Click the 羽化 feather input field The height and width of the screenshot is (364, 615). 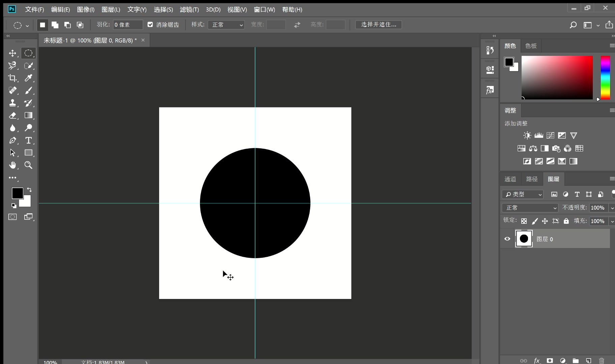pos(128,25)
